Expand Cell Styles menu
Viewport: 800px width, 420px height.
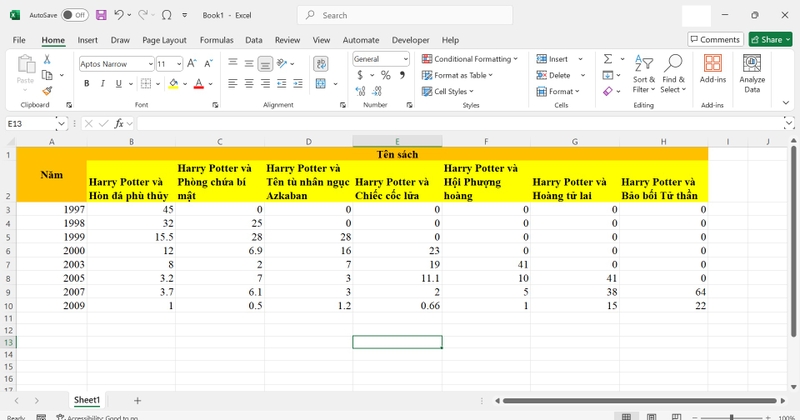coord(448,91)
